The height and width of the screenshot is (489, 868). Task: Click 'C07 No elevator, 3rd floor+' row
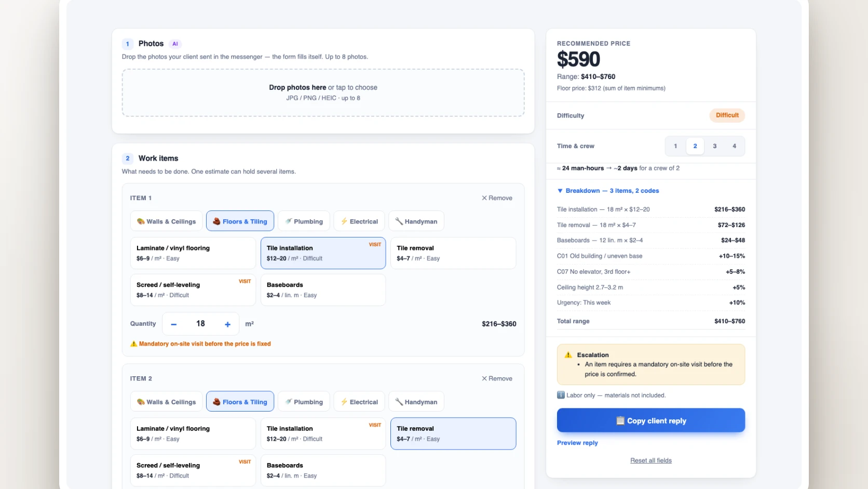651,272
